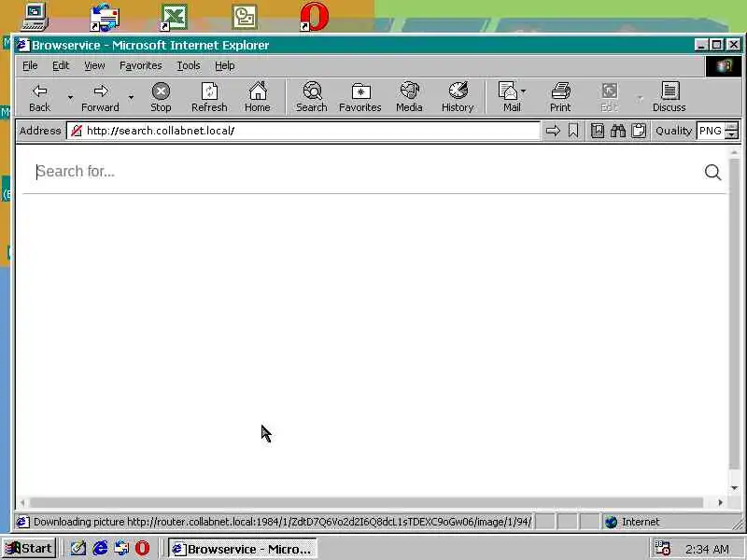The height and width of the screenshot is (560, 747).
Task: Click the My Computer desktop icon
Action: point(35,17)
